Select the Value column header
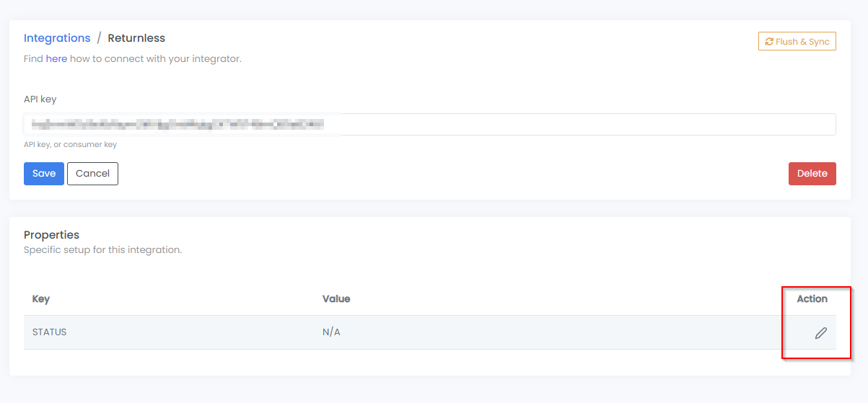The width and height of the screenshot is (868, 403). [336, 298]
